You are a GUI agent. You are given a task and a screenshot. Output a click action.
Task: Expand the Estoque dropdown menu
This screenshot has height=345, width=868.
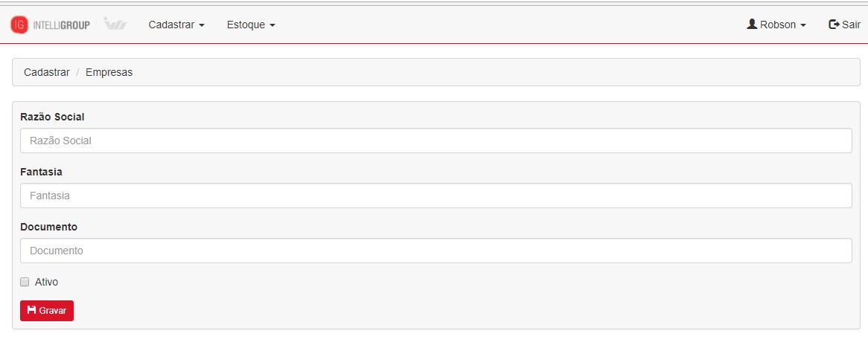pyautogui.click(x=251, y=25)
